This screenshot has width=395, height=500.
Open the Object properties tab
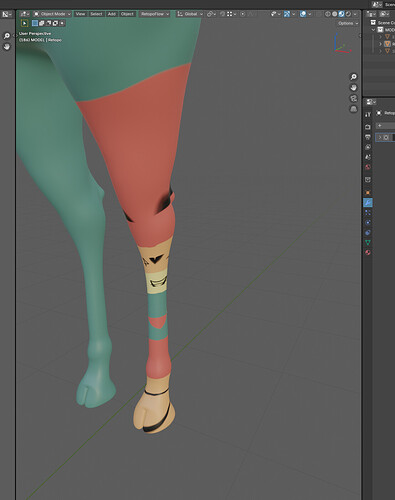click(x=368, y=192)
